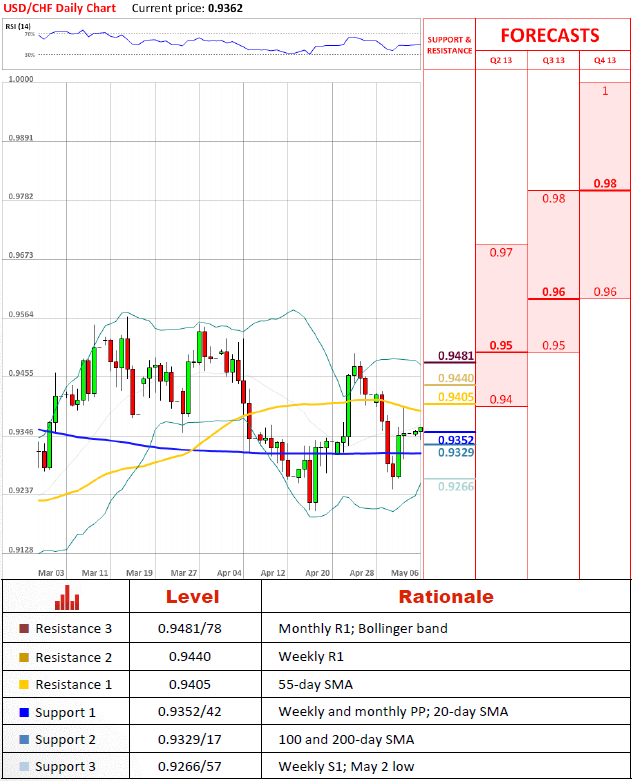The width and height of the screenshot is (633, 781).
Task: Click the Support 2 steel blue swatch
Action: point(24,740)
